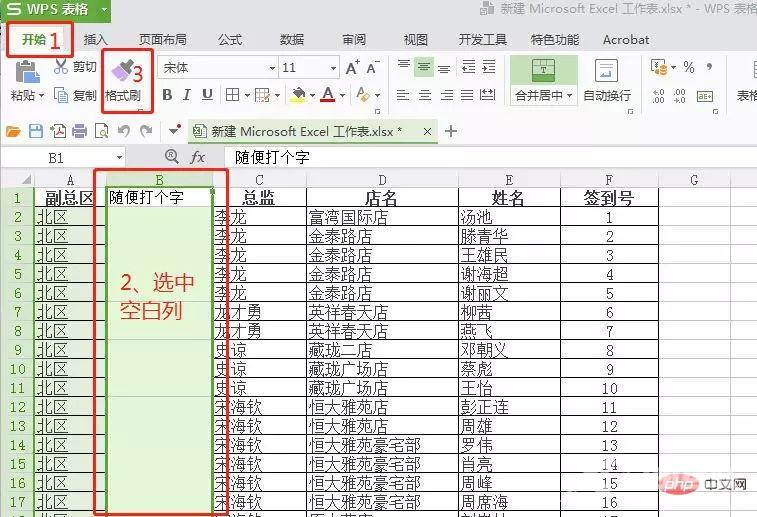
Task: Click the cut (剪切) scissors icon
Action: (61, 67)
